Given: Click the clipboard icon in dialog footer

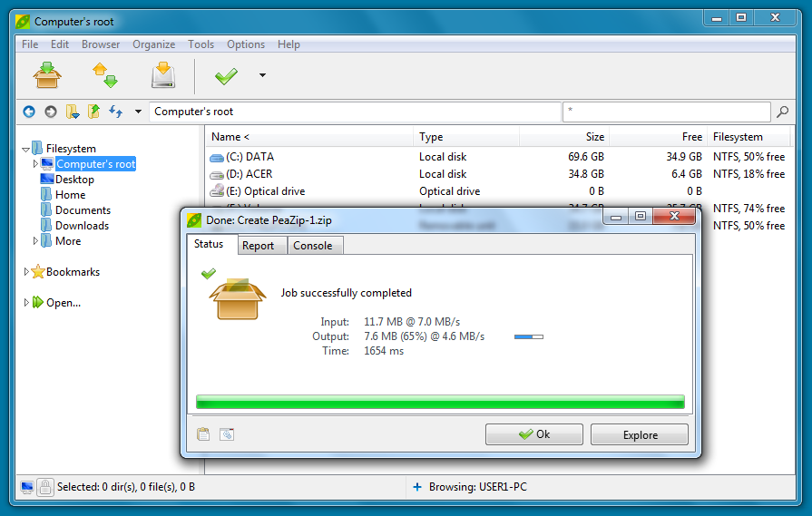Looking at the screenshot, I should pos(203,434).
